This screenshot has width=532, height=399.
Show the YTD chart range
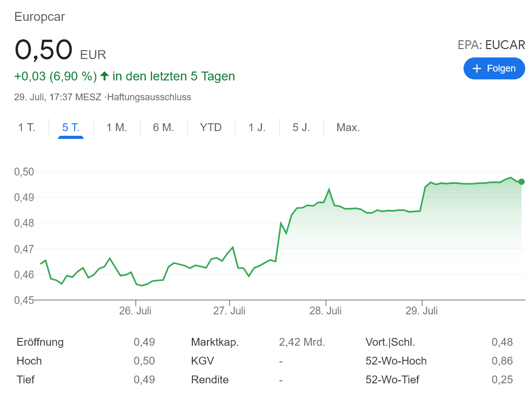tap(211, 127)
